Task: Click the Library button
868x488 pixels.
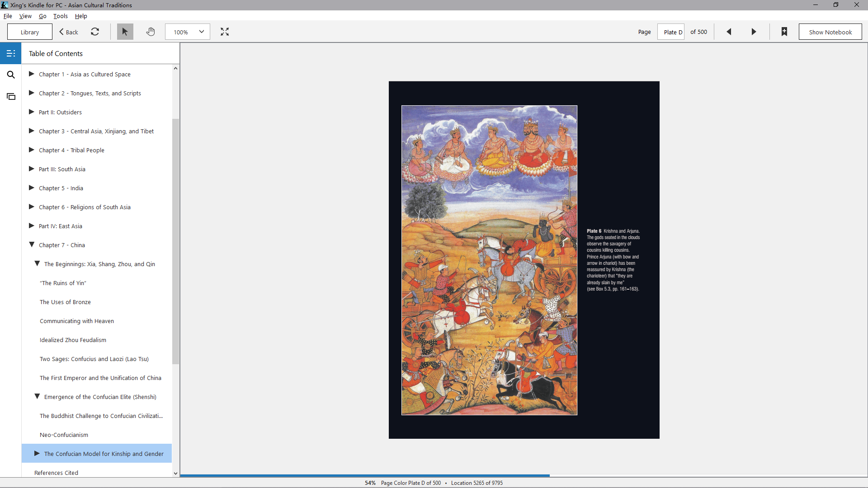Action: (30, 32)
